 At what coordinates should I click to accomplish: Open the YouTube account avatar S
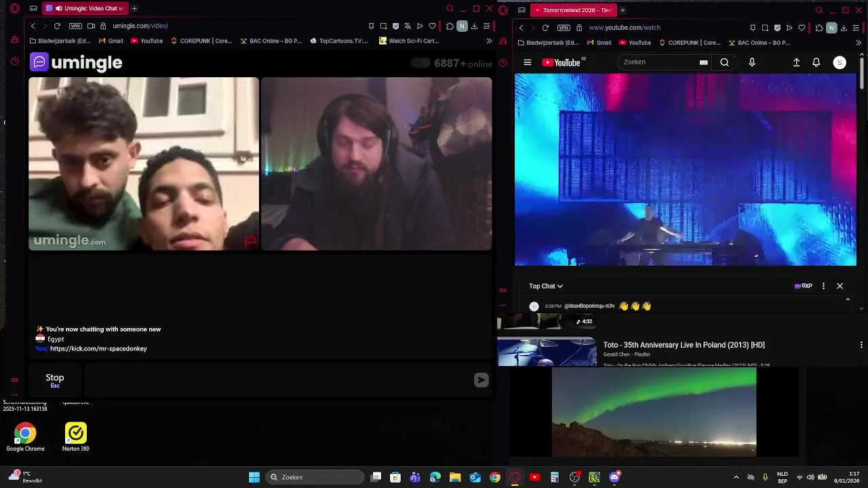click(840, 62)
